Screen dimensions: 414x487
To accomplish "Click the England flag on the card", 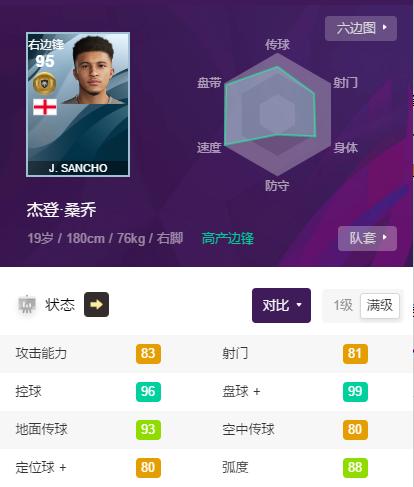I will click(45, 107).
